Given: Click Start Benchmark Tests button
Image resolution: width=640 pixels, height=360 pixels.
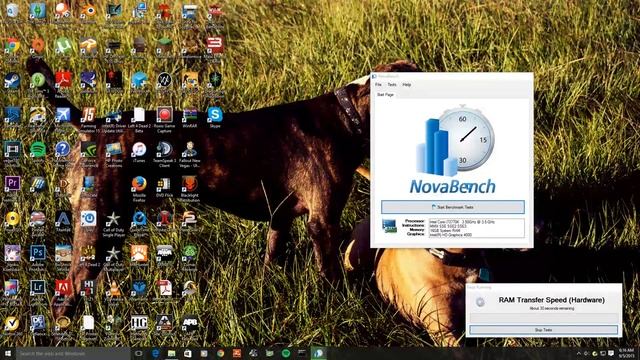Looking at the screenshot, I should [x=453, y=207].
